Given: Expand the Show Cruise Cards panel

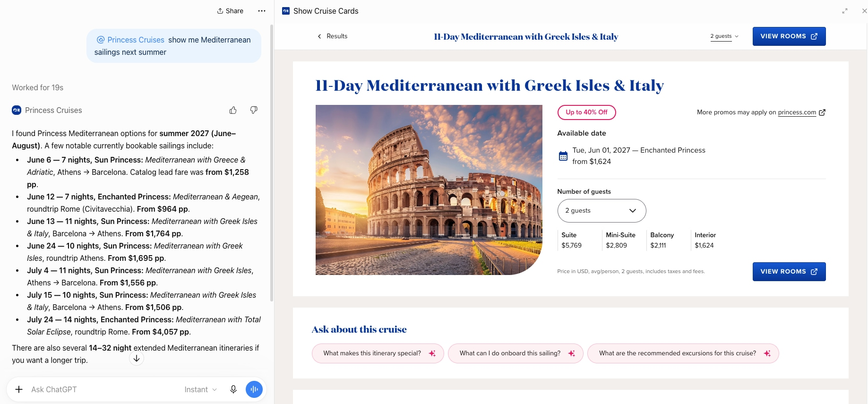Looking at the screenshot, I should click(845, 11).
